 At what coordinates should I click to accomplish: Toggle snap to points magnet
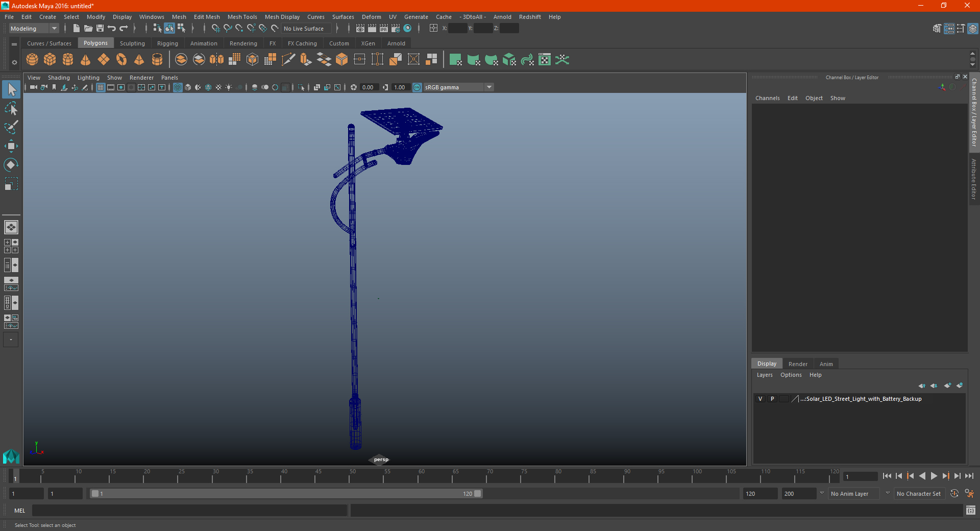(239, 29)
